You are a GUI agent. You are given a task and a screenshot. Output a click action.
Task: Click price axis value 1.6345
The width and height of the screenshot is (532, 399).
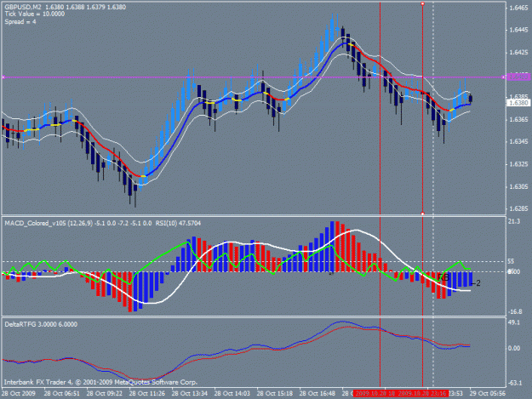[x=518, y=142]
